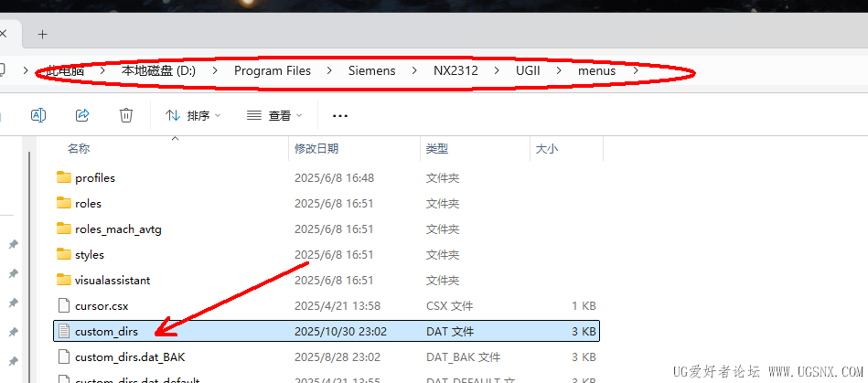Click date 2025/4/21 13:58
This screenshot has height=383, width=868.
point(338,305)
